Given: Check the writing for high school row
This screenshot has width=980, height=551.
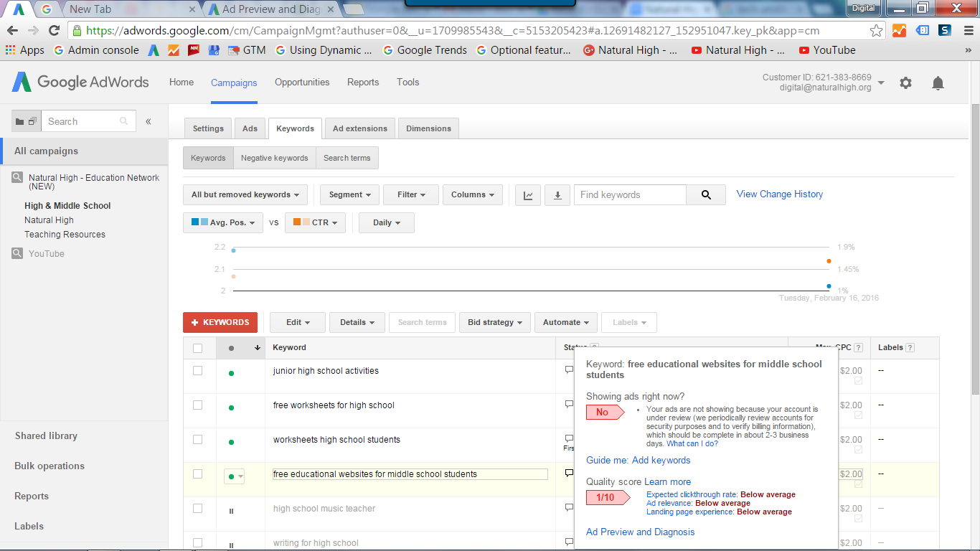Looking at the screenshot, I should pos(198,543).
